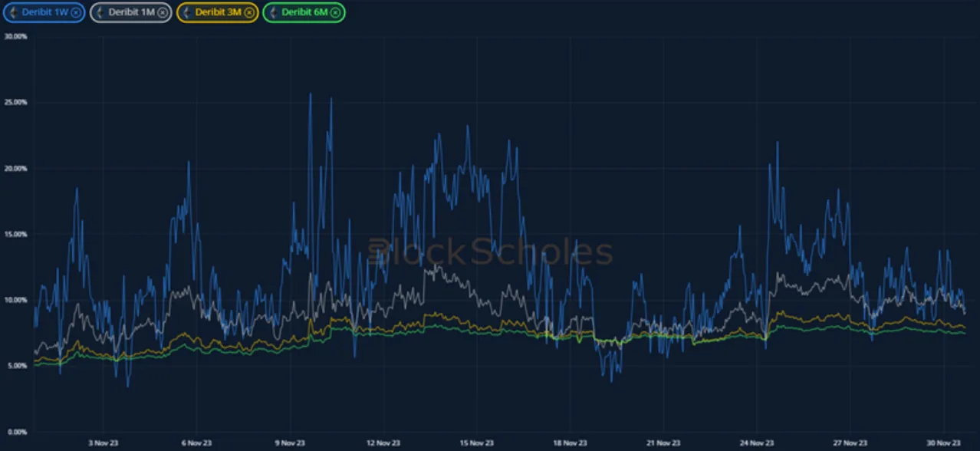This screenshot has height=451, width=980.
Task: Click the 9 Nov 23 date label
Action: tap(290, 443)
